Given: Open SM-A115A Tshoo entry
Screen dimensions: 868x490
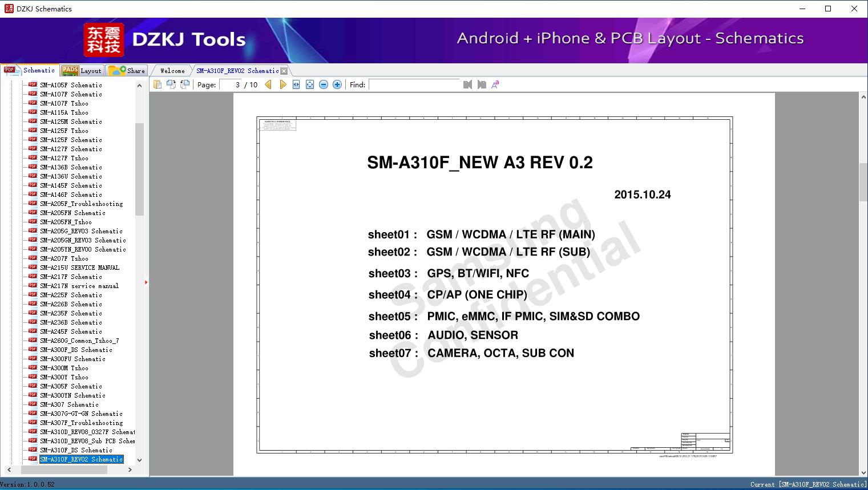Looking at the screenshot, I should [64, 112].
